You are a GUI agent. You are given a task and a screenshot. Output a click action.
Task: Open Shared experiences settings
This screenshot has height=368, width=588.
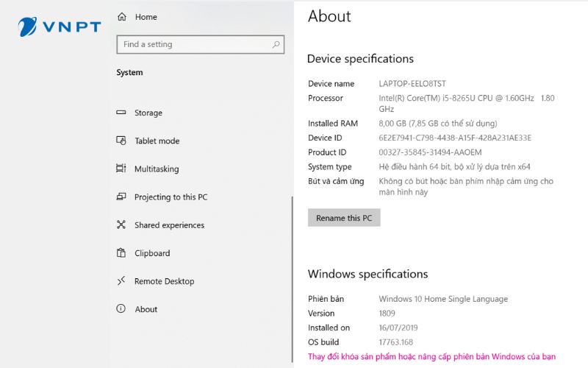pos(169,226)
